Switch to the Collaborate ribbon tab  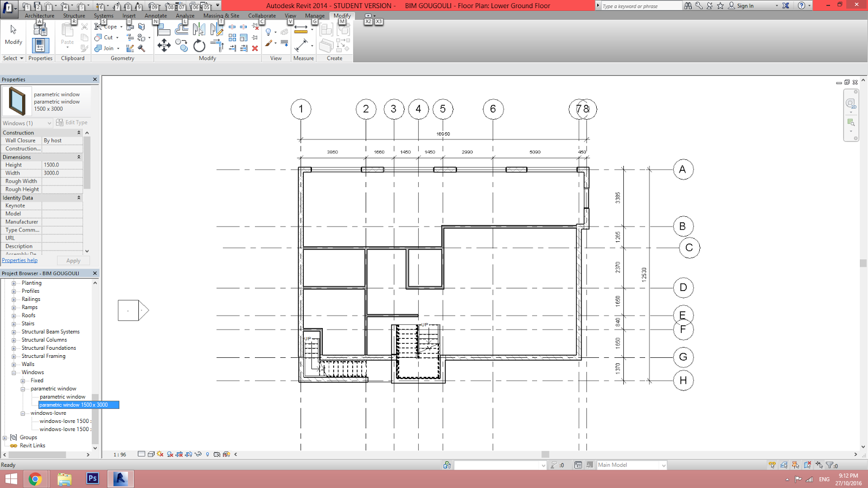pos(262,16)
